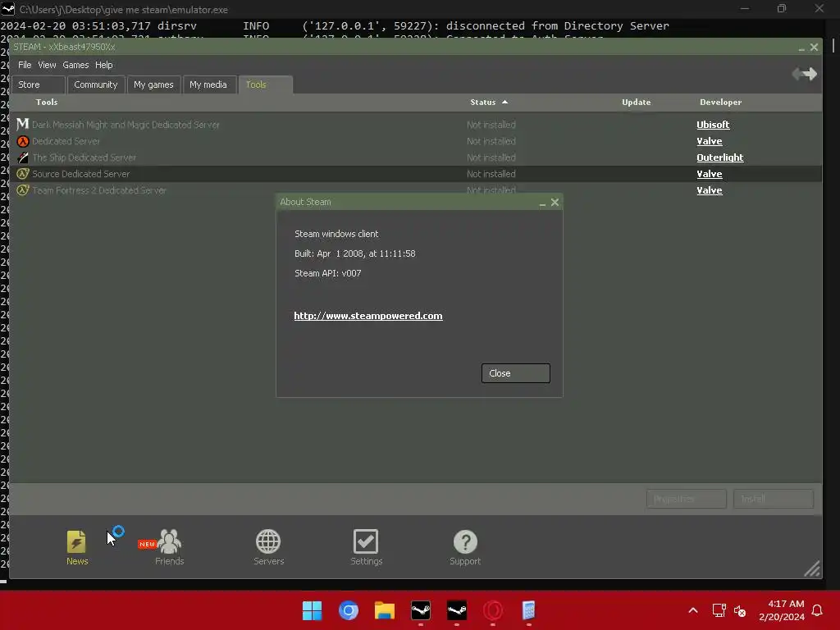The image size is (840, 630).
Task: Click the Source Dedicated Server icon
Action: pyautogui.click(x=22, y=174)
